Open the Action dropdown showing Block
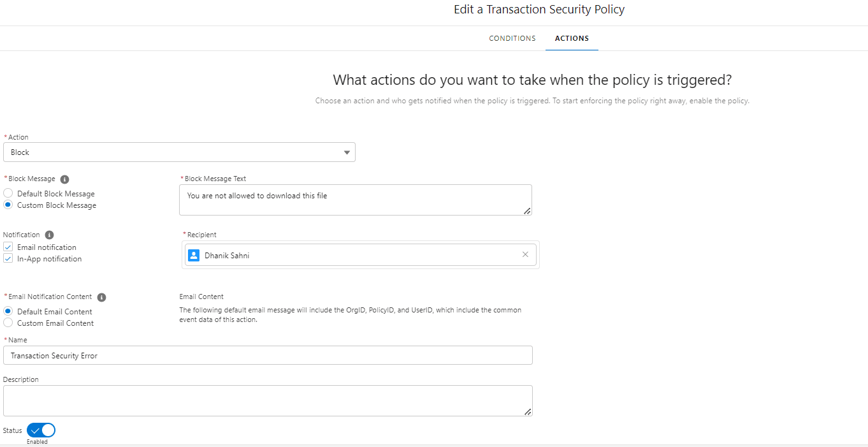 (x=179, y=152)
